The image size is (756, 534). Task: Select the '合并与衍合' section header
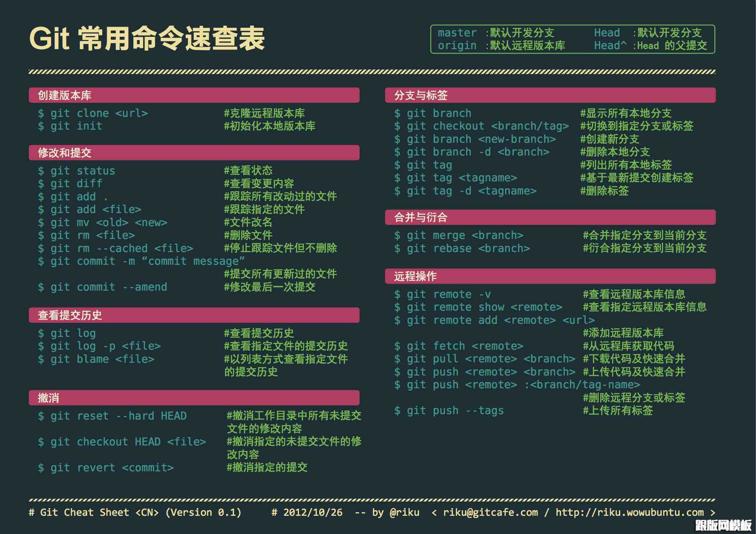click(x=550, y=217)
